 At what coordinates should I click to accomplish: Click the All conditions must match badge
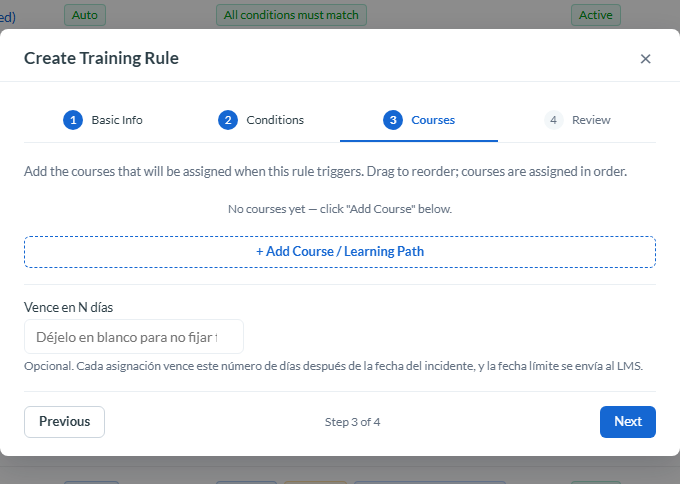click(291, 15)
